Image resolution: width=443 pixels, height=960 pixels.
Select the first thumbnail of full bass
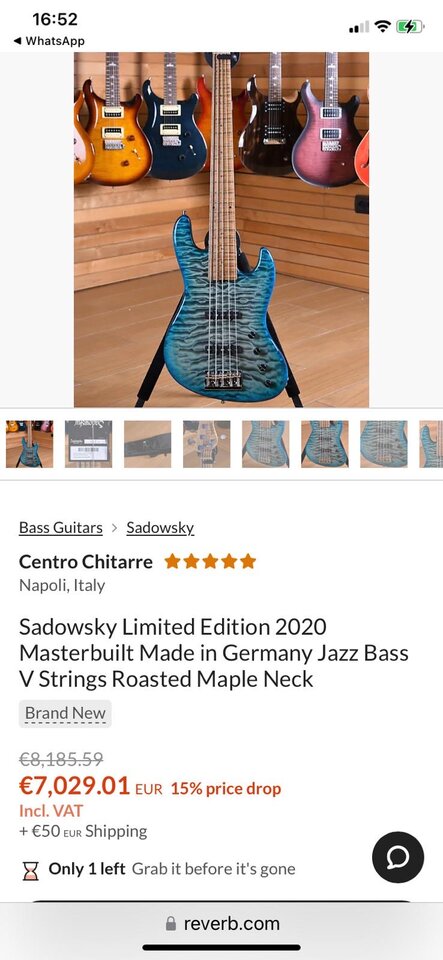(29, 444)
